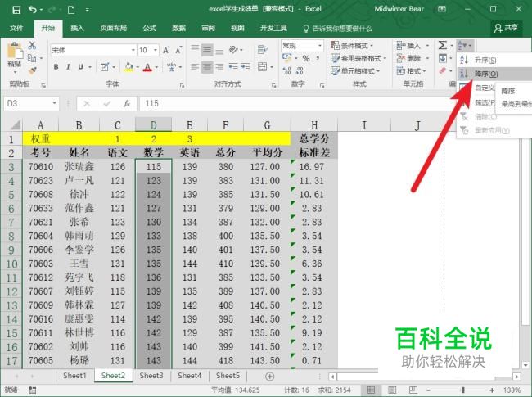532x397 pixels.
Task: Open the Sort and Filter dropdown button
Action: (465, 45)
